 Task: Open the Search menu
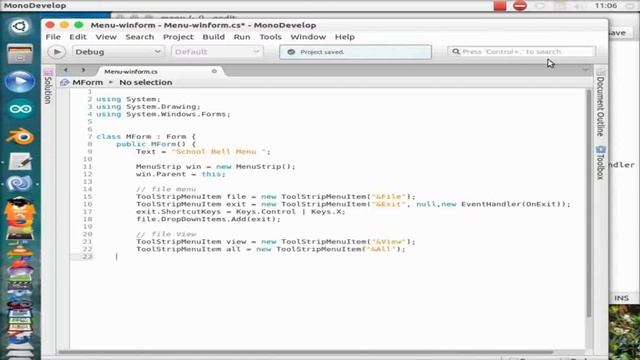(x=140, y=37)
